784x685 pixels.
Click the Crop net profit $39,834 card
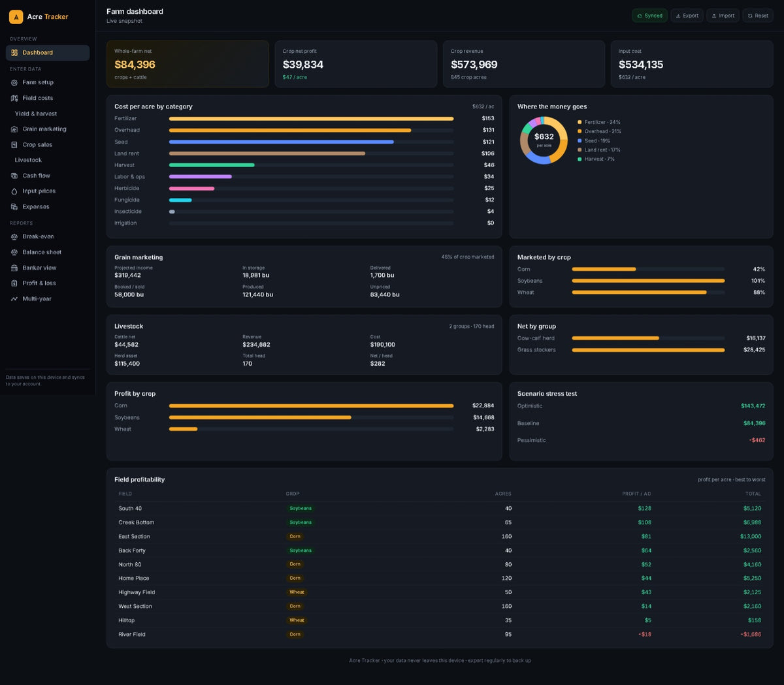[356, 64]
